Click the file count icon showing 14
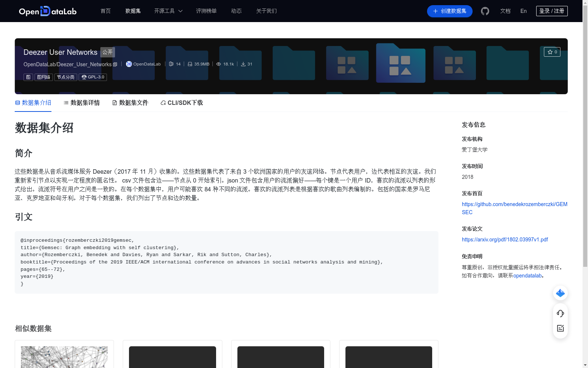 click(171, 64)
